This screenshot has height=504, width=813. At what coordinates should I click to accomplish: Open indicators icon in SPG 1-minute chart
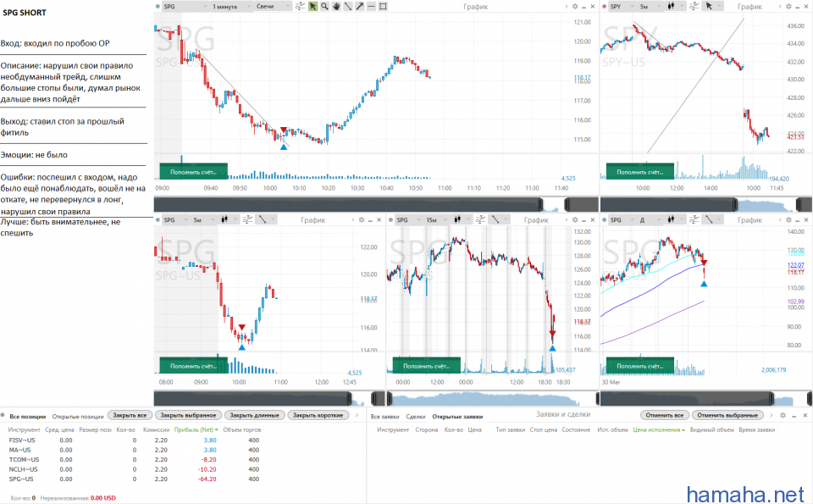click(300, 6)
